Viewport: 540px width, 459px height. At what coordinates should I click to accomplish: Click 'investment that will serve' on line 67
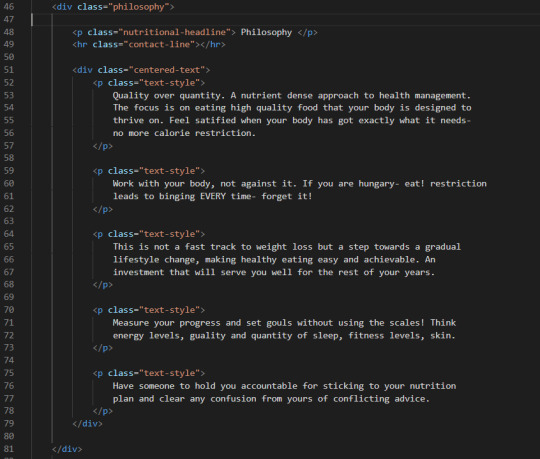coord(179,272)
